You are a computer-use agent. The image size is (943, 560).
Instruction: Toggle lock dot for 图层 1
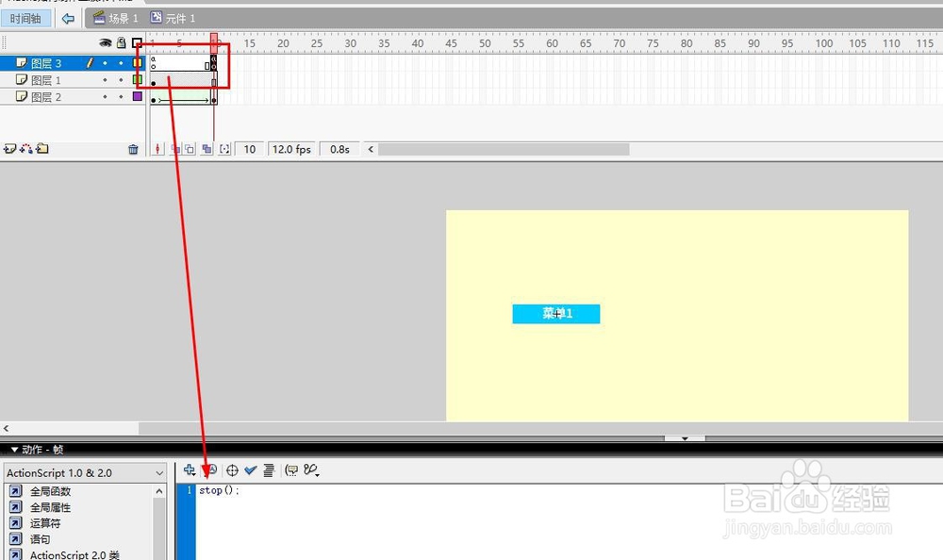121,80
